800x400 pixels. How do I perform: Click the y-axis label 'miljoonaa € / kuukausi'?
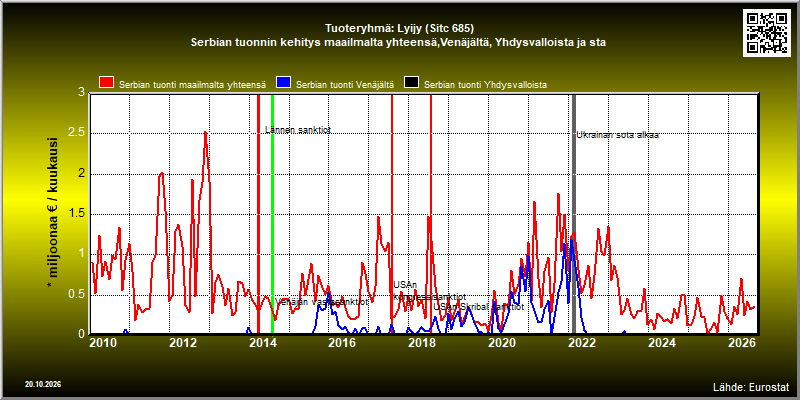[x=53, y=214]
